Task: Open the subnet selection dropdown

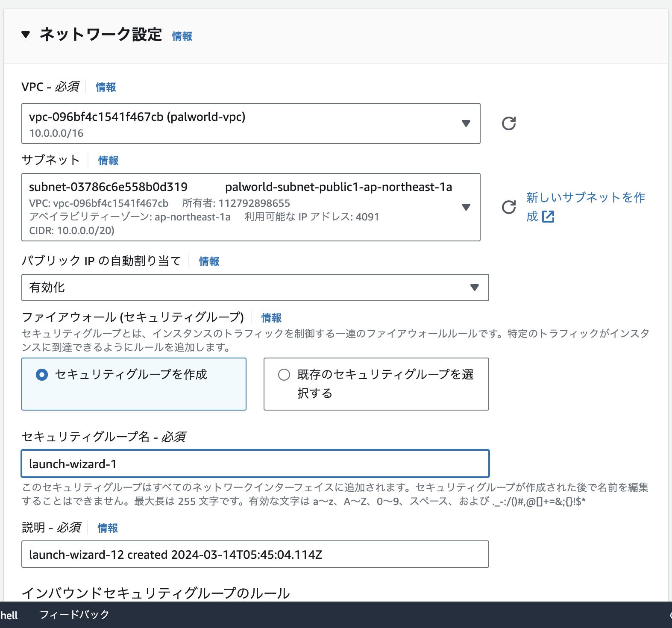Action: click(251, 207)
